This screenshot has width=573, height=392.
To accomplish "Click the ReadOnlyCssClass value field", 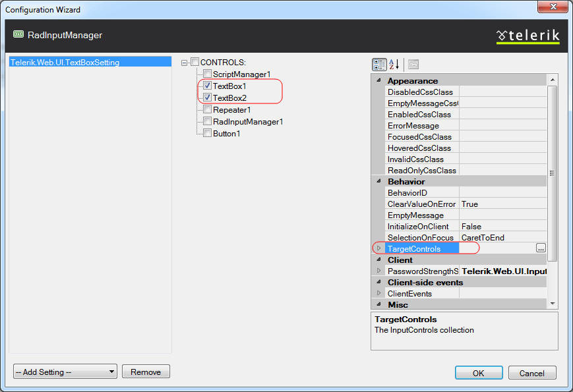I will (x=503, y=170).
